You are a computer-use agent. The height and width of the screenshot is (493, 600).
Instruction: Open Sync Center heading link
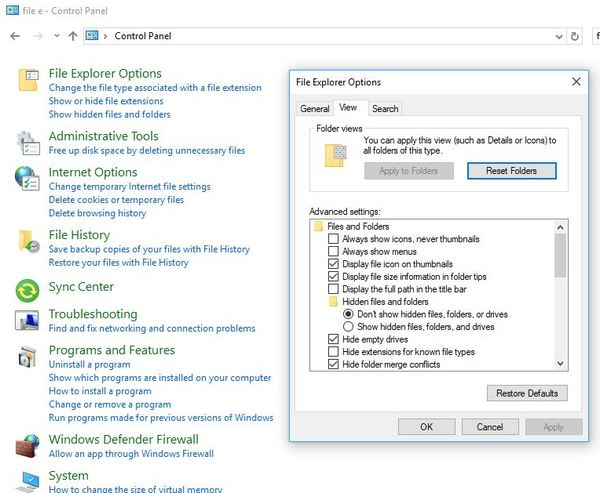pyautogui.click(x=81, y=287)
